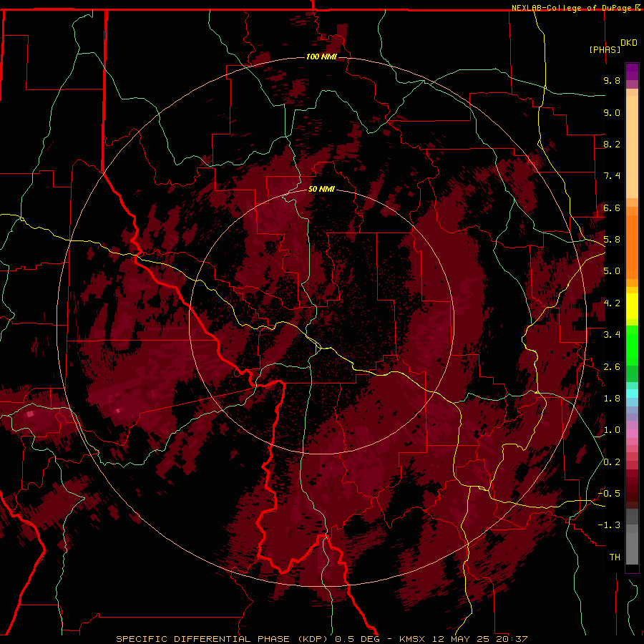Viewport: 644px width, 644px height.
Task: Select the 5.0 scale value
Action: coord(612,271)
